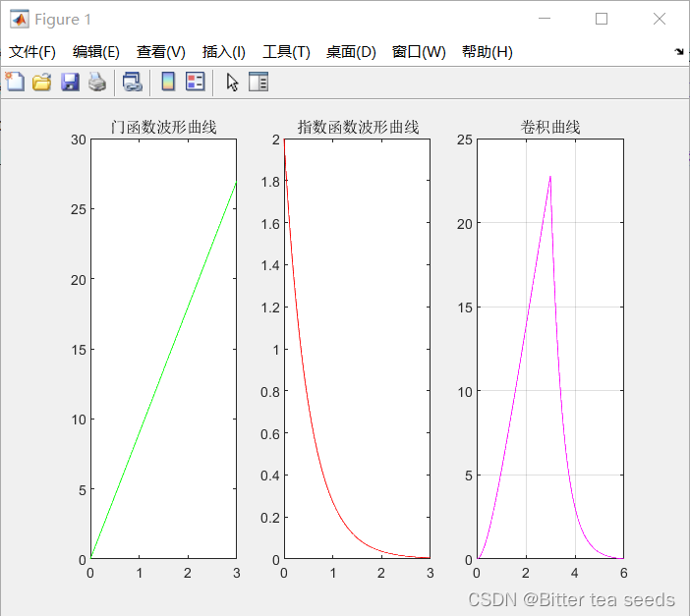This screenshot has width=690, height=616.
Task: Open the Property Inspector toolbar icon
Action: pos(259,82)
